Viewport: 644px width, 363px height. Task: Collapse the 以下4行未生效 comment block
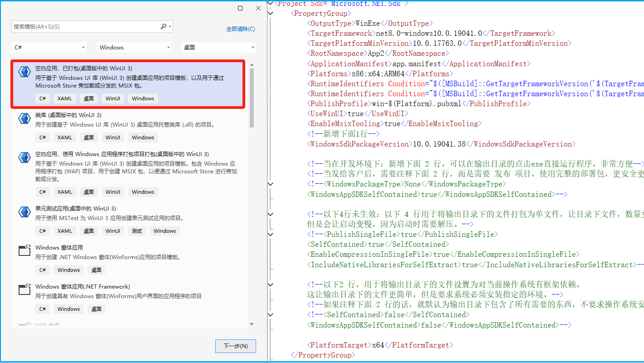(x=271, y=214)
